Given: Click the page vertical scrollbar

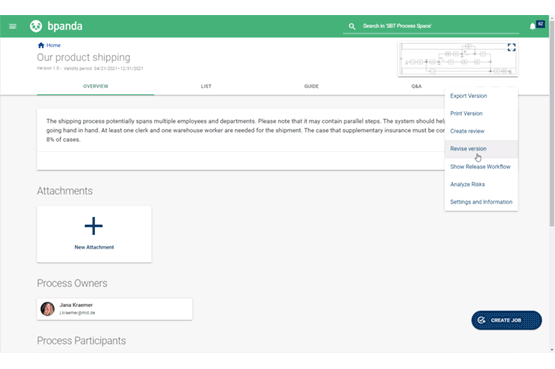Looking at the screenshot, I should pos(552,124).
